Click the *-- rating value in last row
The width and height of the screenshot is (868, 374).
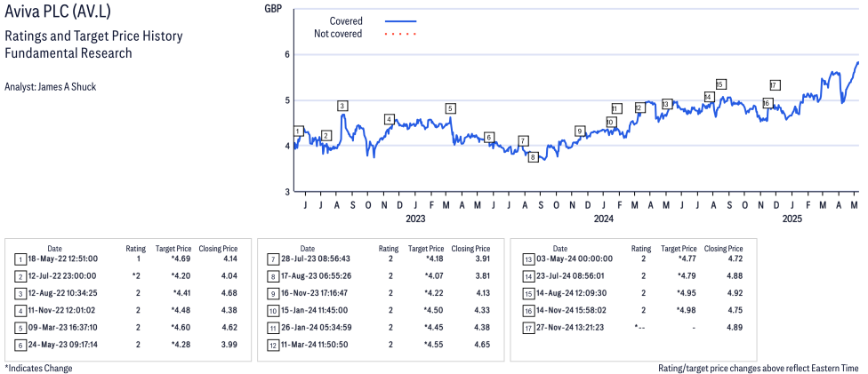click(639, 327)
